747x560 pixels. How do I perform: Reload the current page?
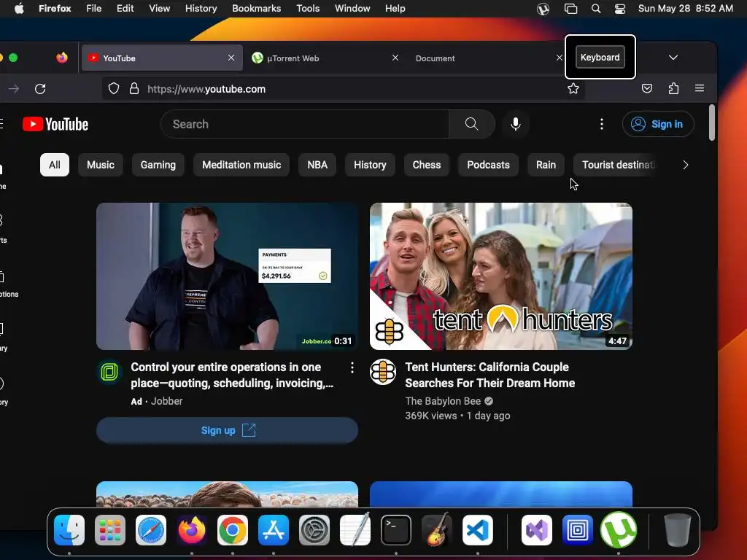40,88
